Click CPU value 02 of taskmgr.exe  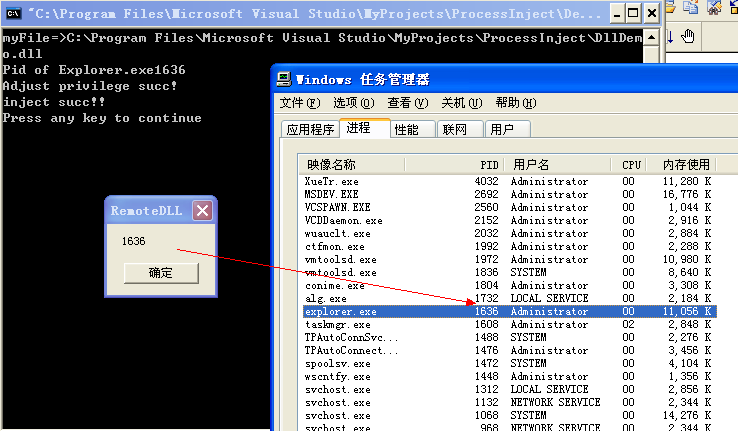point(628,325)
